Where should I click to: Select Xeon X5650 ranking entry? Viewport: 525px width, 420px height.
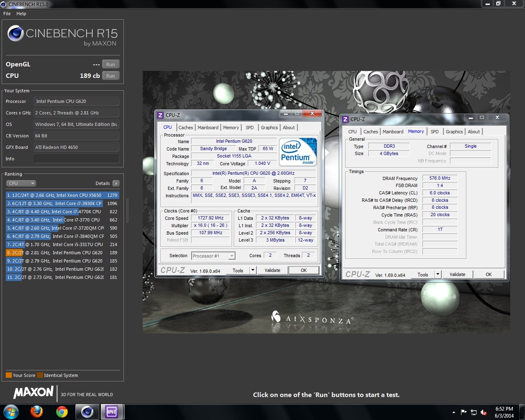(x=62, y=195)
